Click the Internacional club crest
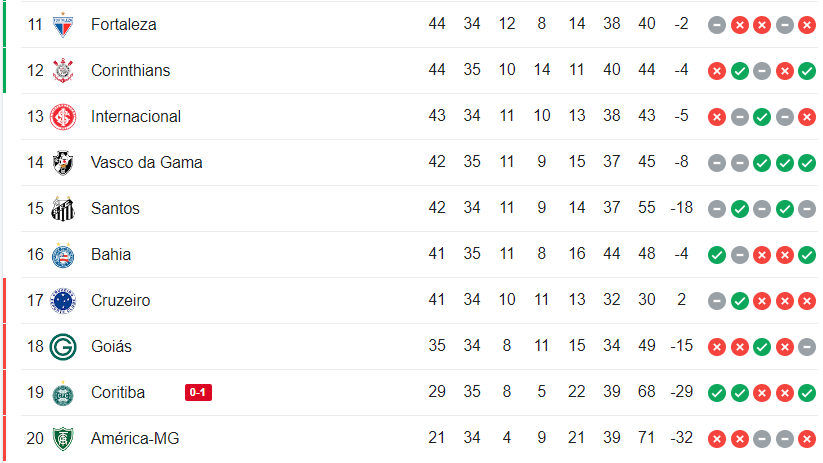 point(63,116)
